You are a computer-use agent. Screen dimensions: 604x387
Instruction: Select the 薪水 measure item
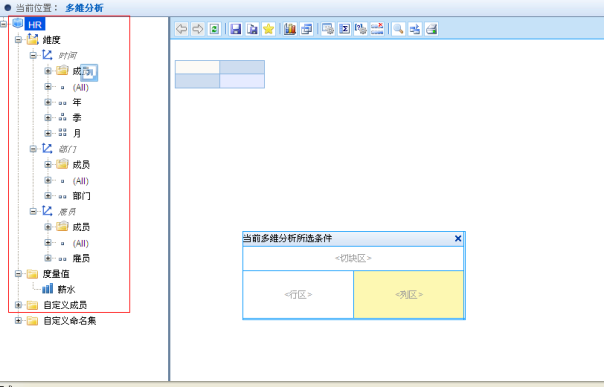pos(66,289)
